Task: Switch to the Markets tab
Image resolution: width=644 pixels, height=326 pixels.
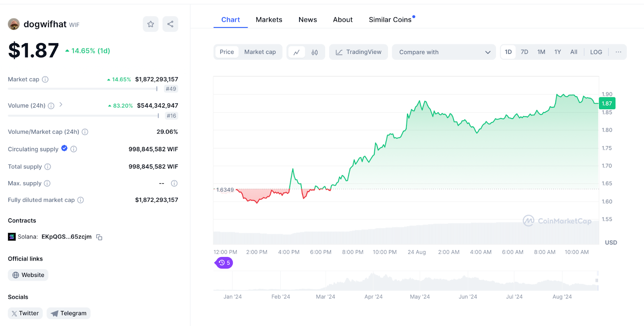Action: 269,20
